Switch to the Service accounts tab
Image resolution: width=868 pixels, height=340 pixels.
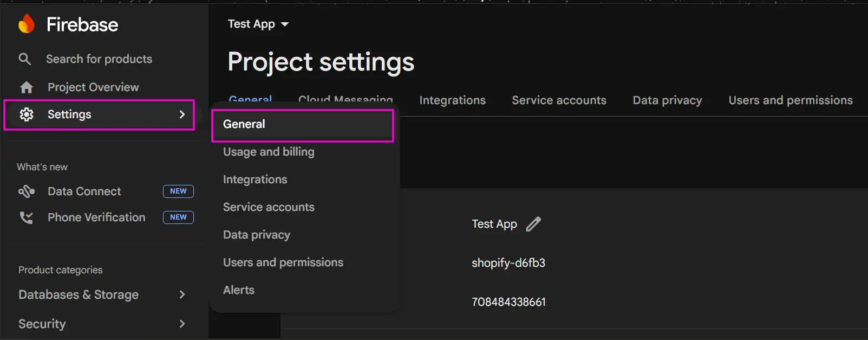(559, 100)
